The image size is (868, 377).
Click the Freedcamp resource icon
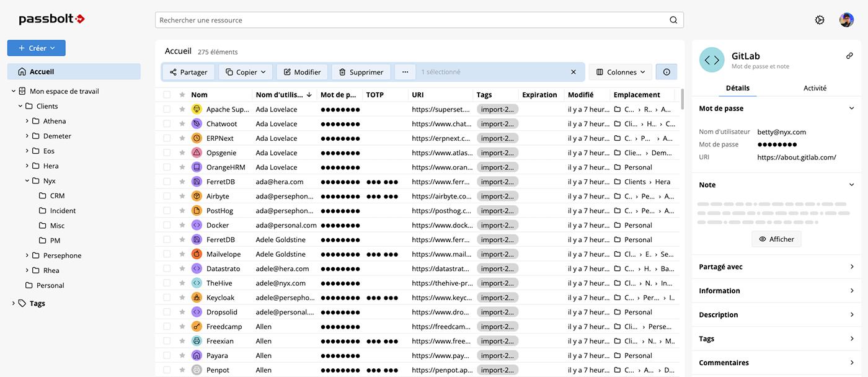197,326
